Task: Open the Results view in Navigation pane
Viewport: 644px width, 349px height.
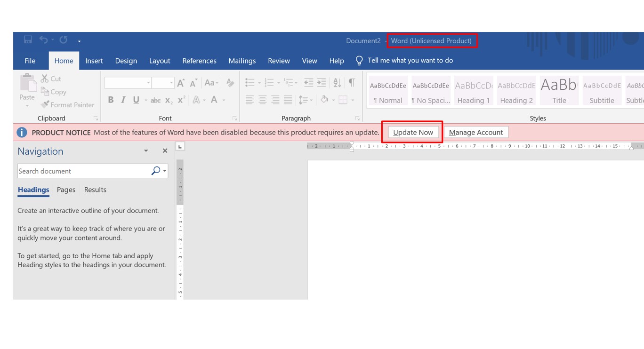Action: 95,190
